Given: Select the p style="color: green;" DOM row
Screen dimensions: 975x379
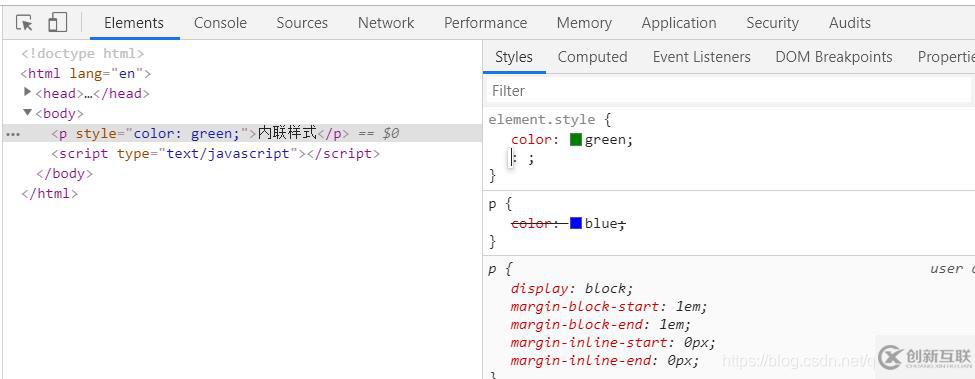Looking at the screenshot, I should point(243,134).
